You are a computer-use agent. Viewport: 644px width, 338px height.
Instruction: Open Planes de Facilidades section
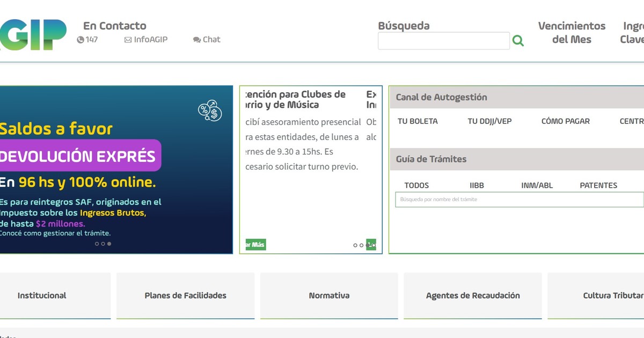(185, 296)
